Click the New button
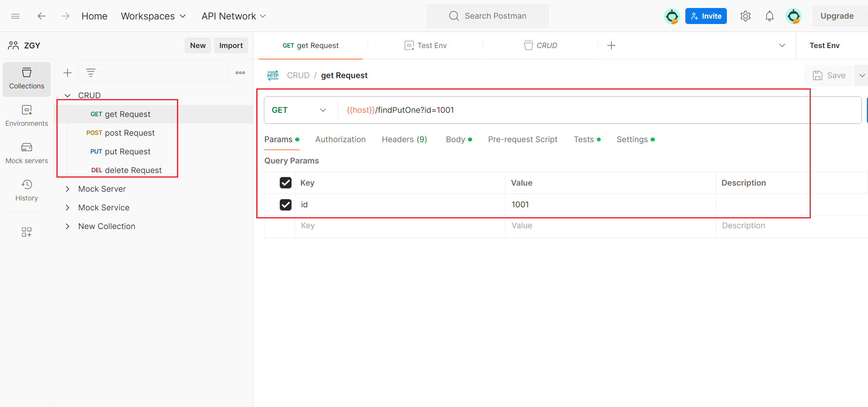Image resolution: width=868 pixels, height=407 pixels. pyautogui.click(x=198, y=45)
